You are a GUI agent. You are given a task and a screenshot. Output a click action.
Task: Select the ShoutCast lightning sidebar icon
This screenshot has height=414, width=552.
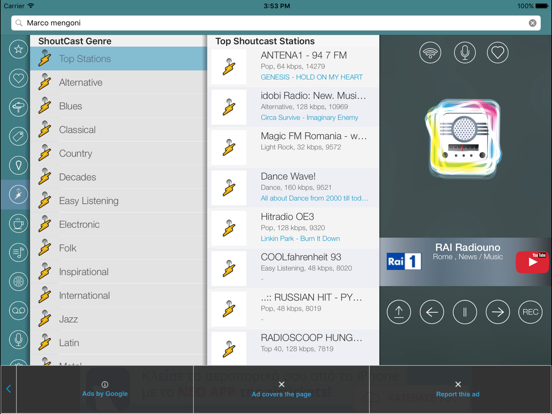pos(18,194)
